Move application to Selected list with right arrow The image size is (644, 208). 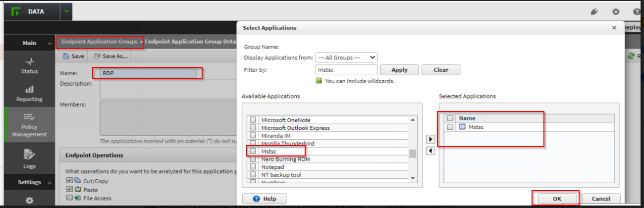point(430,139)
